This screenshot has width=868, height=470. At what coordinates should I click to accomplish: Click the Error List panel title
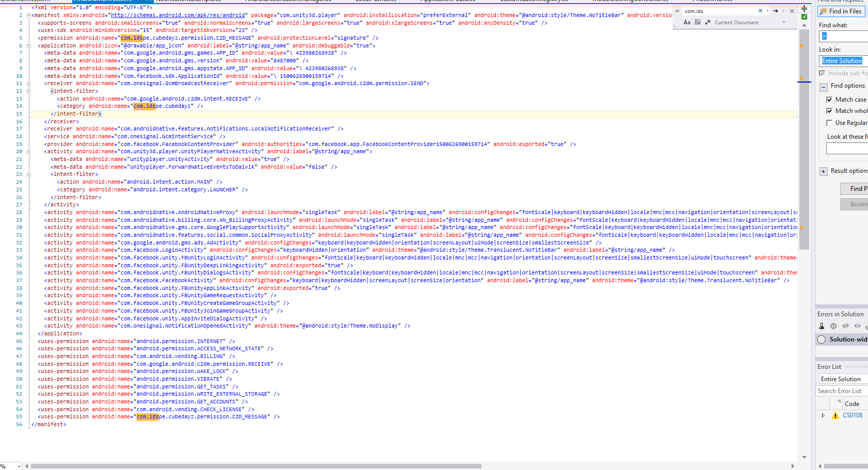[829, 367]
